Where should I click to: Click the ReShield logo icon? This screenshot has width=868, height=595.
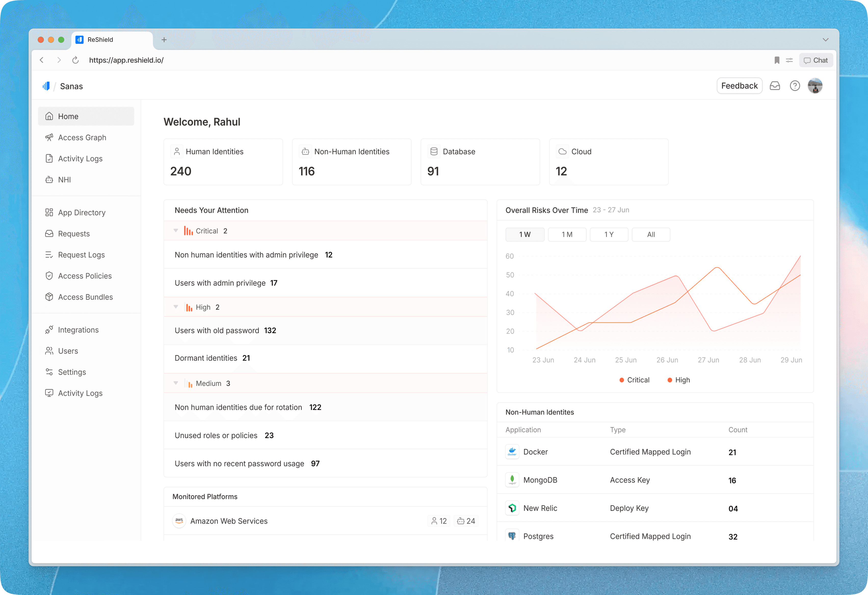point(46,86)
